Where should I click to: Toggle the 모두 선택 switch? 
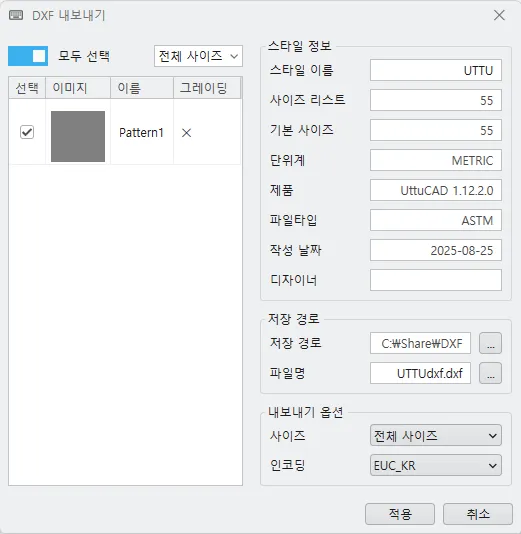(28, 56)
